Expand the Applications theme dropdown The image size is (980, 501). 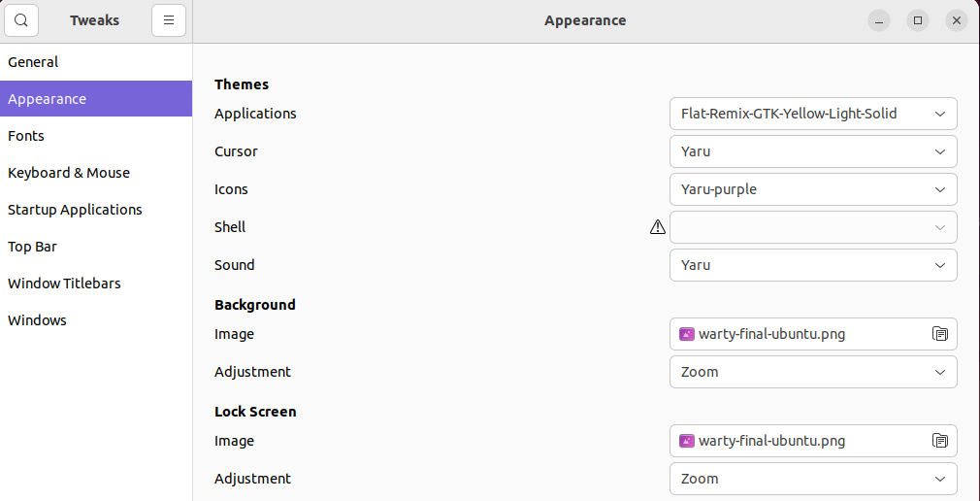tap(813, 114)
